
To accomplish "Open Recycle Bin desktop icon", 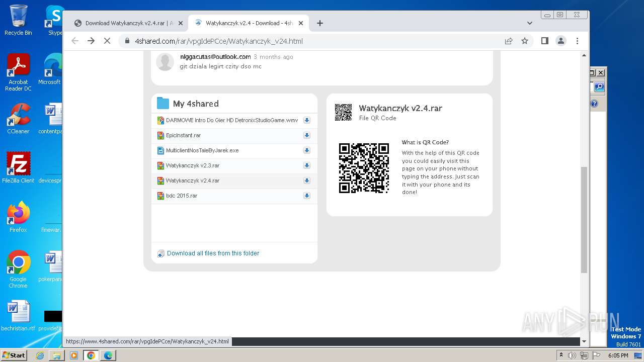I will point(18,20).
